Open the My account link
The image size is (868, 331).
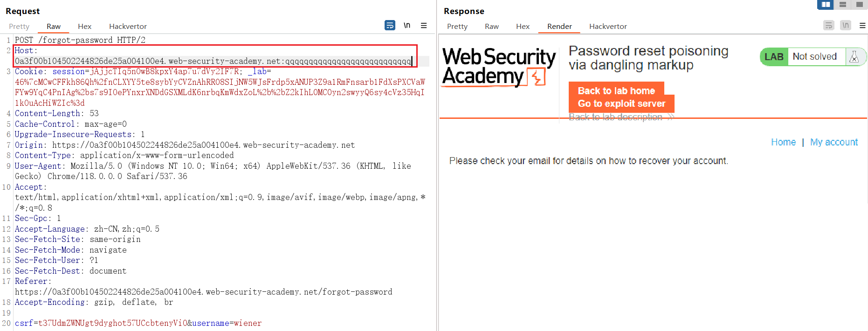[x=834, y=142]
